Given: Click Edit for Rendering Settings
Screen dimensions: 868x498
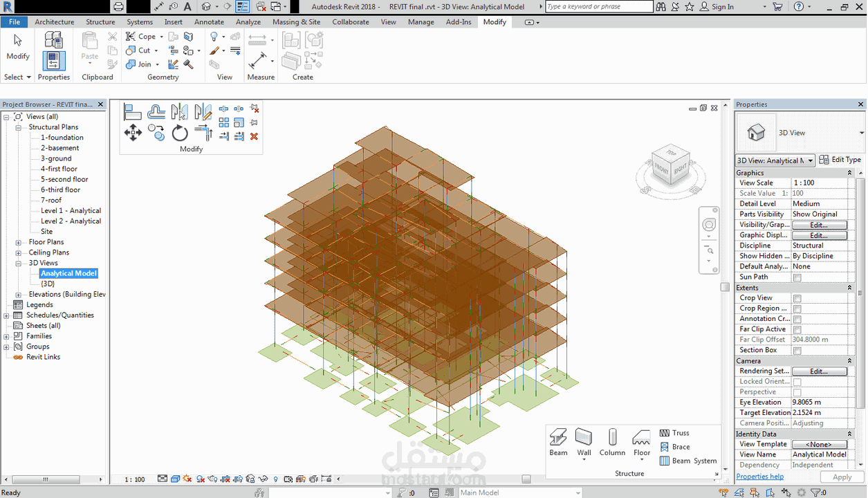Looking at the screenshot, I should pyautogui.click(x=819, y=371).
